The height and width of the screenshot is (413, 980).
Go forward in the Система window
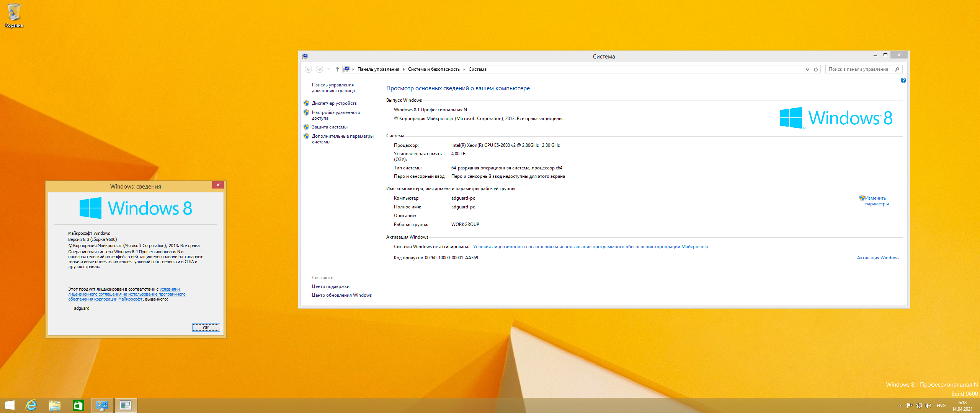click(319, 69)
